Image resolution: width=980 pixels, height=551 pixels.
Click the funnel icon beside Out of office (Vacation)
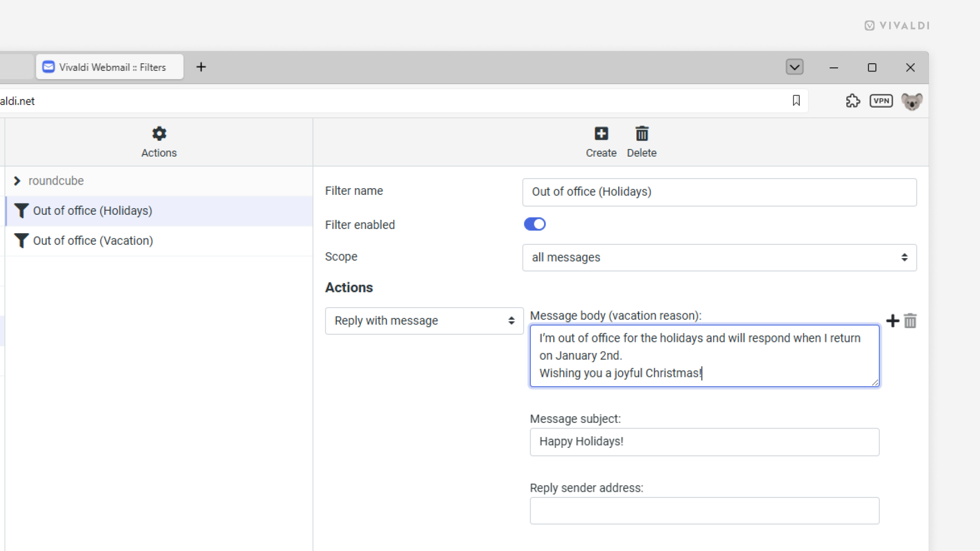[21, 240]
